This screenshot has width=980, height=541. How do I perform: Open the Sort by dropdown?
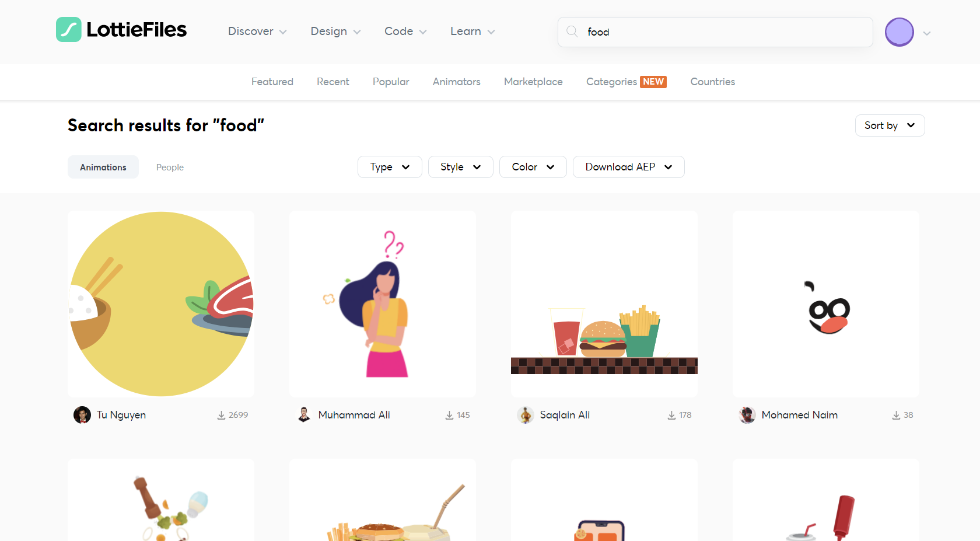pyautogui.click(x=890, y=125)
